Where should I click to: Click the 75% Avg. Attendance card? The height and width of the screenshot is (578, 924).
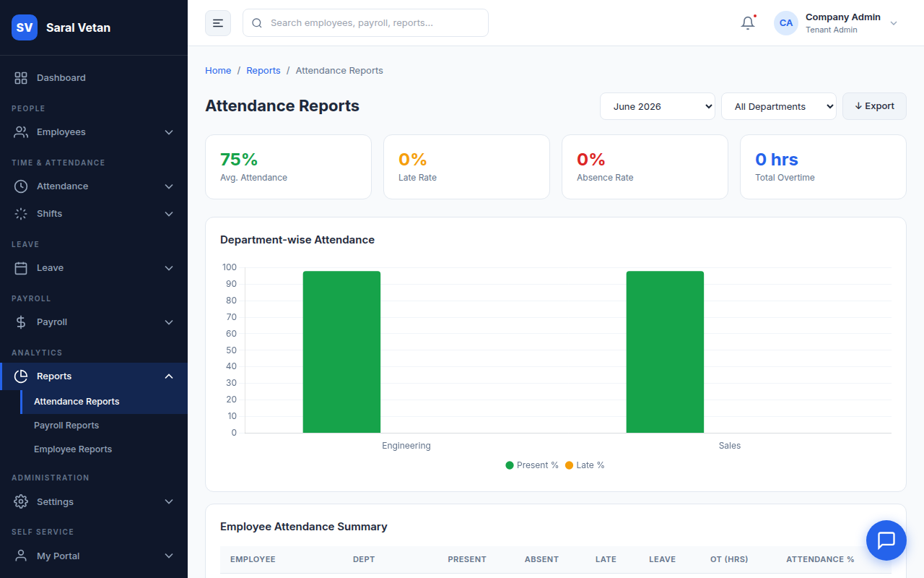[288, 167]
